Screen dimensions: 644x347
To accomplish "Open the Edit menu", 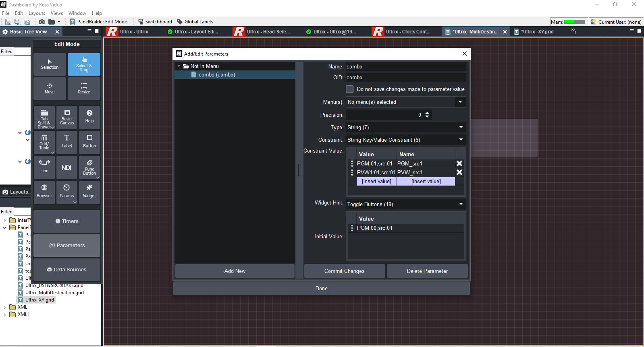I will pos(19,13).
